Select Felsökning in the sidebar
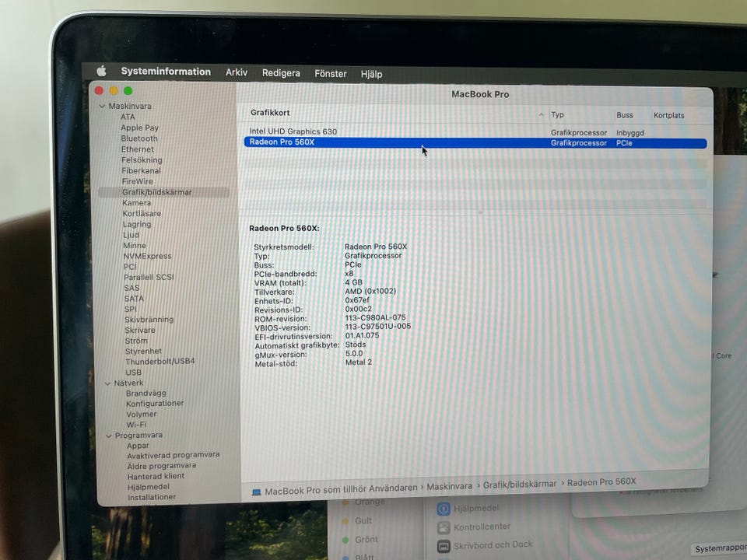 pos(142,160)
